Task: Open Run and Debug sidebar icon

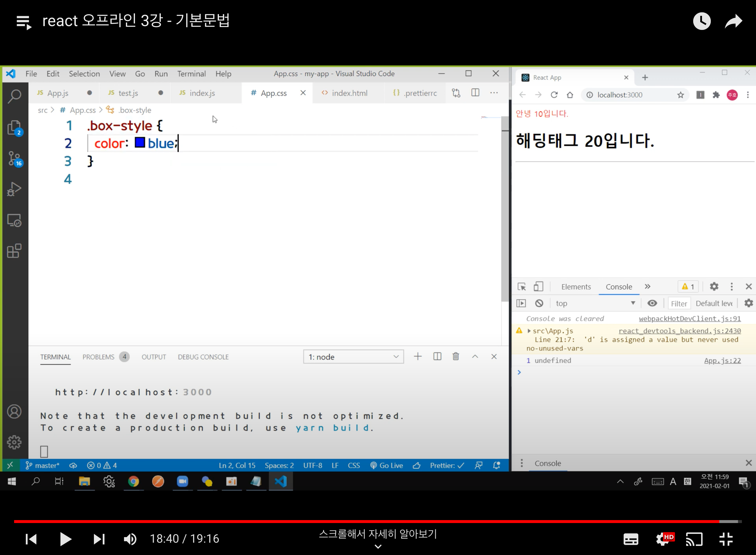Action: tap(14, 189)
